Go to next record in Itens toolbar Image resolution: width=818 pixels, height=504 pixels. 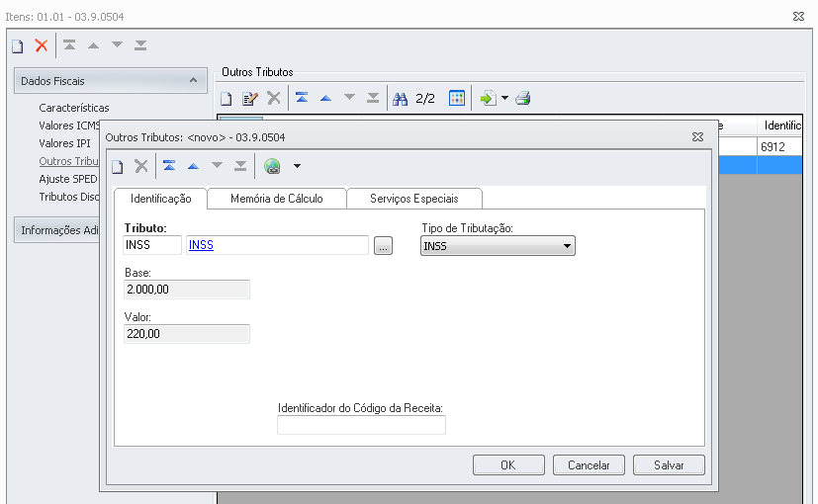(118, 45)
